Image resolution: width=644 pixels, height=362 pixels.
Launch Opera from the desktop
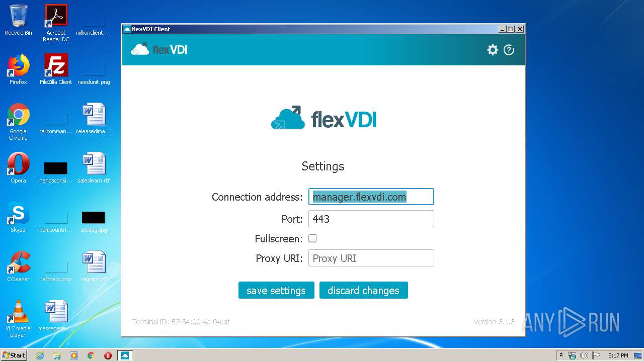coord(18,168)
